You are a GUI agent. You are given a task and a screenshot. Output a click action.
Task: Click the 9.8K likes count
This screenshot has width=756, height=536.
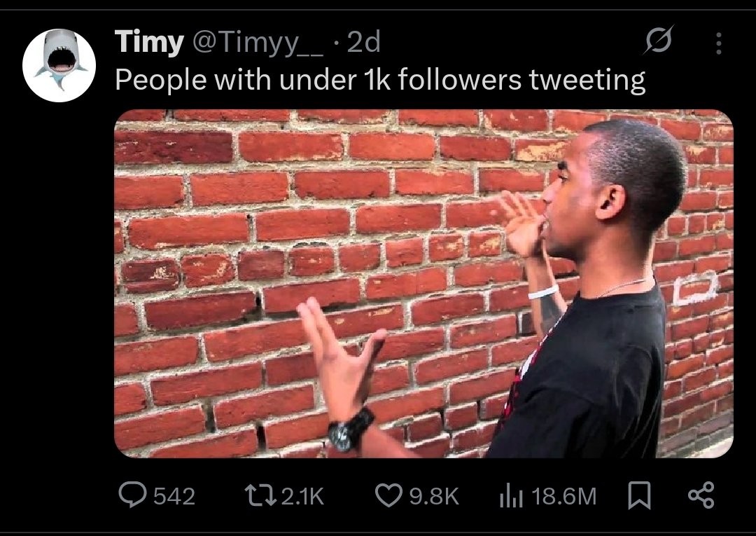pos(433,497)
